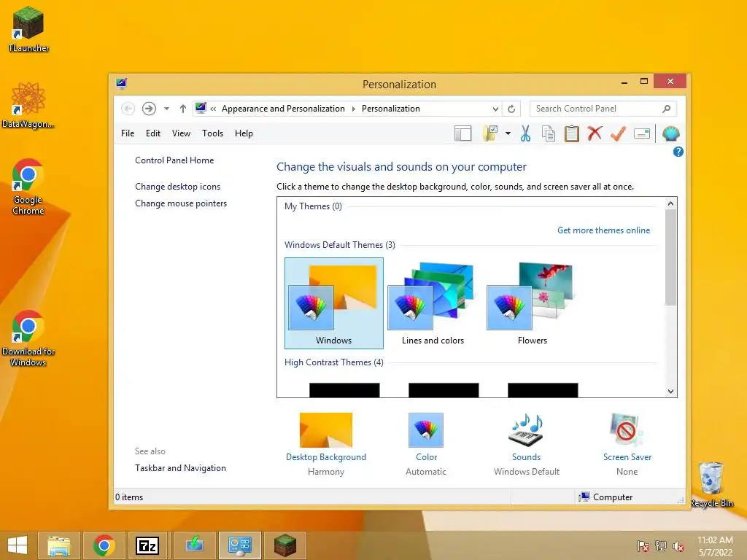Viewport: 747px width, 560px height.
Task: Click the muted volume tray icon
Action: [x=678, y=546]
